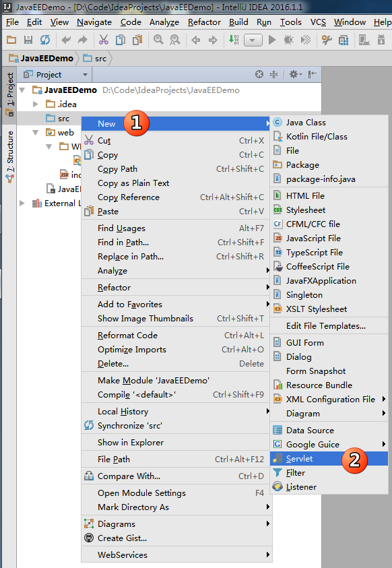Click the JavaEEDemo breadcrumb
This screenshot has width=392, height=568.
tap(41, 59)
